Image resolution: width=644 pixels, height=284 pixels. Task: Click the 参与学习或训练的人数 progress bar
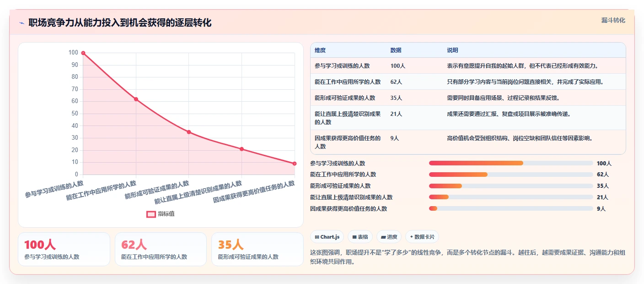[511, 163]
